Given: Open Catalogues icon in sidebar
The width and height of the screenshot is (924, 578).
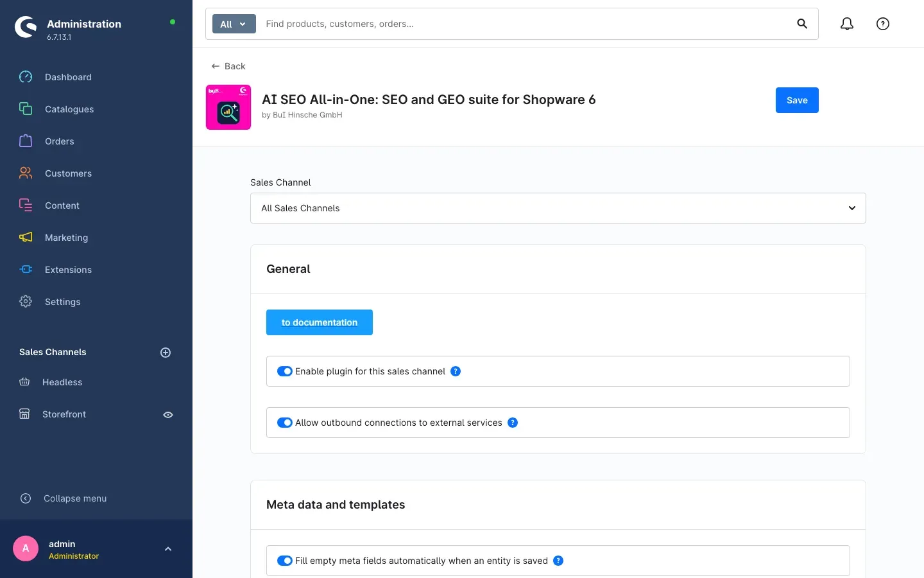Looking at the screenshot, I should pyautogui.click(x=26, y=109).
